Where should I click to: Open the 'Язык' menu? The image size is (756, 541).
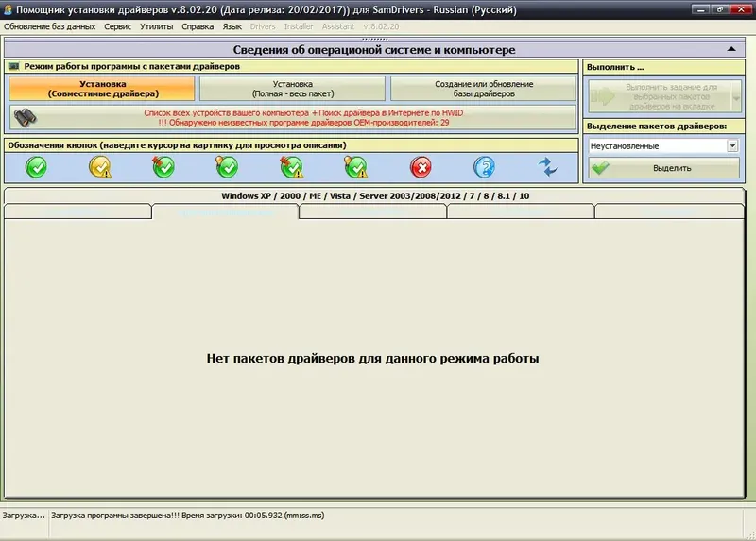232,26
